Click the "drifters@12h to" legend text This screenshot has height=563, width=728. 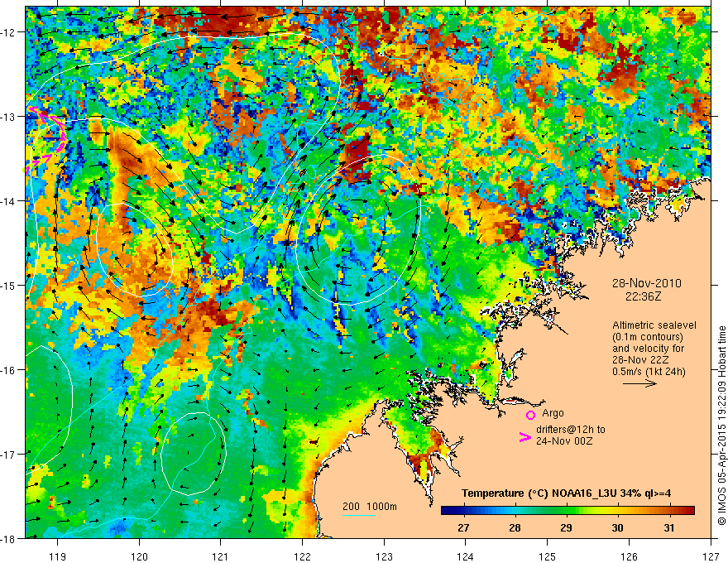pyautogui.click(x=571, y=430)
